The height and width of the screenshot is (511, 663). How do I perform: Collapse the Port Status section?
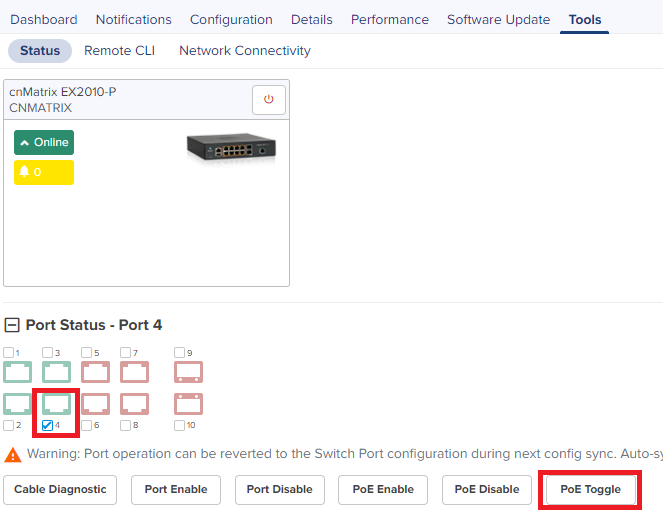[12, 325]
